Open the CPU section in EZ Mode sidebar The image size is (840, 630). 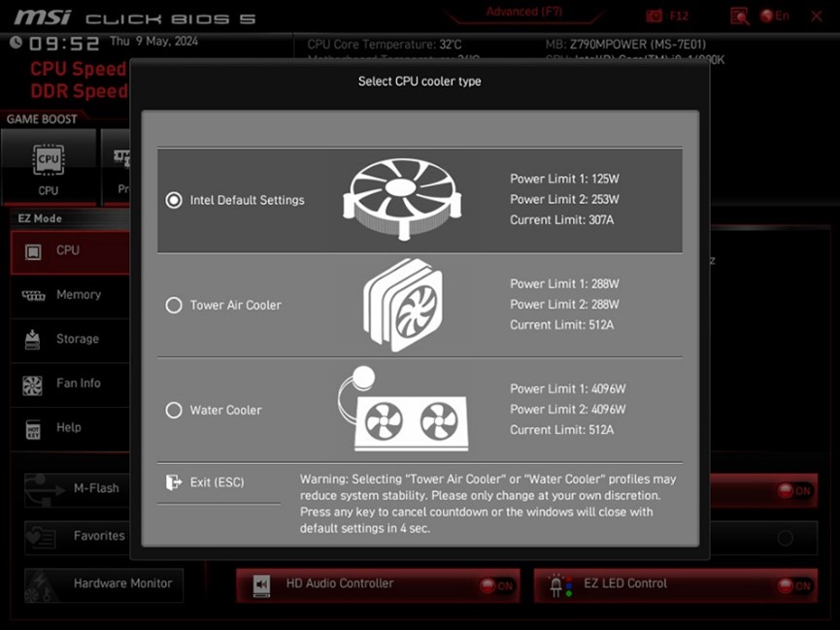[x=70, y=251]
